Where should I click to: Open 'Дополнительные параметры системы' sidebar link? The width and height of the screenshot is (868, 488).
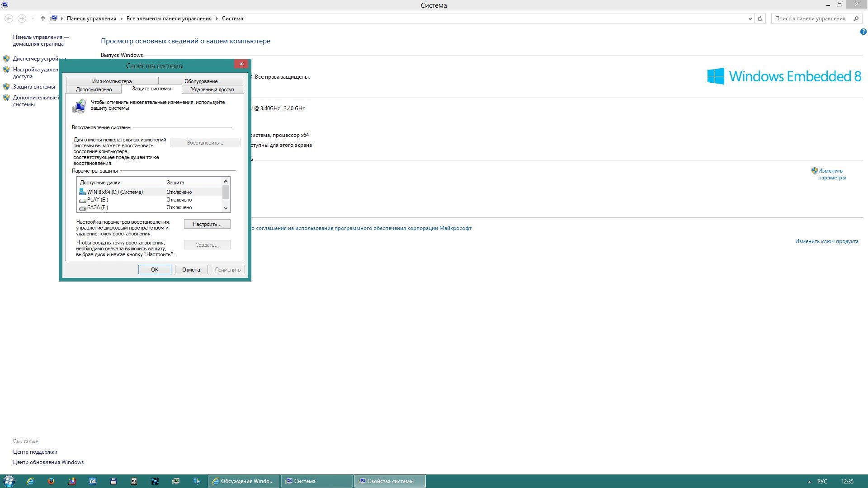coord(35,101)
